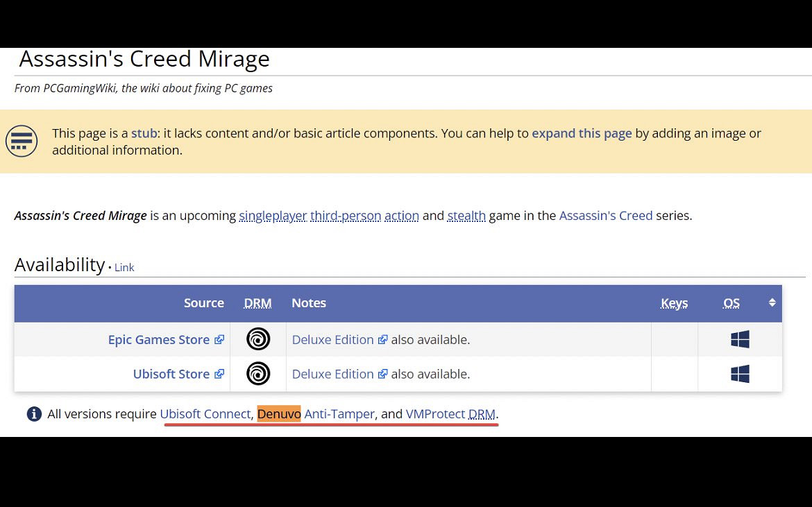Click the Ubisoft Connect DRM icon in Ubisoft Store row
This screenshot has width=812, height=507.
click(258, 374)
